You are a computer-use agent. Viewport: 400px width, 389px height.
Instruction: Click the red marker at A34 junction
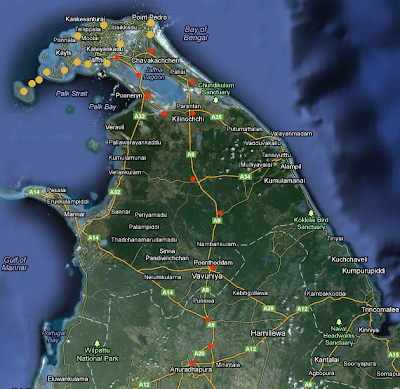(193, 179)
